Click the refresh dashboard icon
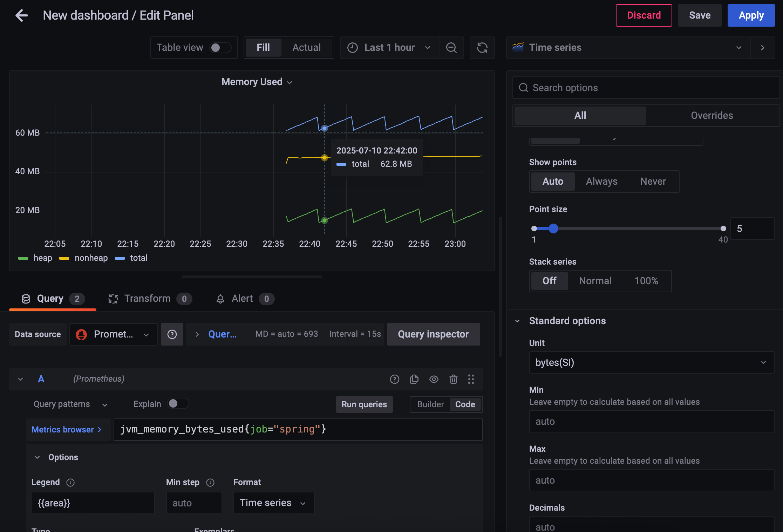Image resolution: width=783 pixels, height=532 pixels. point(482,48)
